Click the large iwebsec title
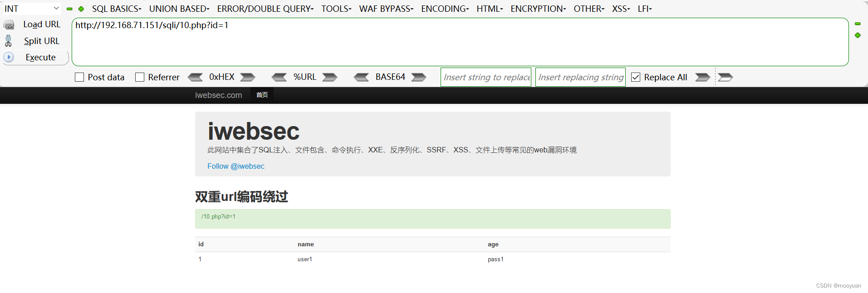Screen dimensions: 868x293 (254, 131)
